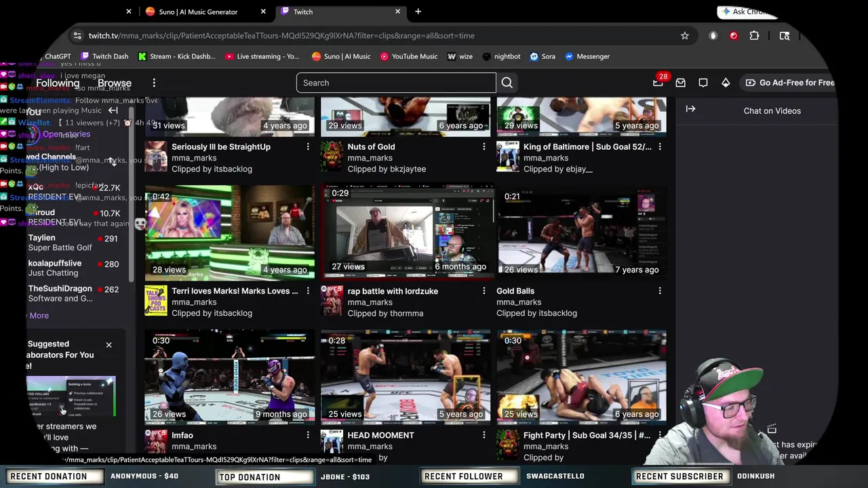The width and height of the screenshot is (868, 488).
Task: Open options for King of Baltimore clip
Action: tap(660, 147)
